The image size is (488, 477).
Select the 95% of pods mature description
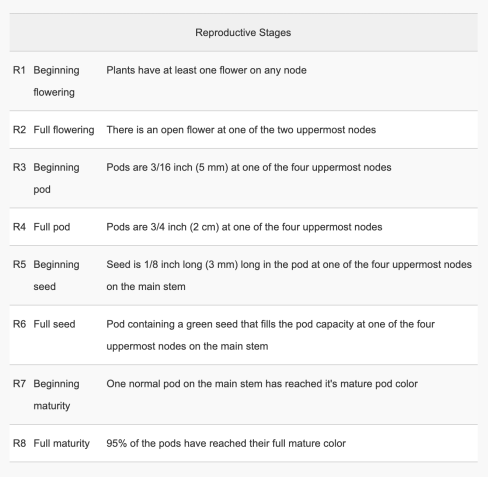pos(226,443)
